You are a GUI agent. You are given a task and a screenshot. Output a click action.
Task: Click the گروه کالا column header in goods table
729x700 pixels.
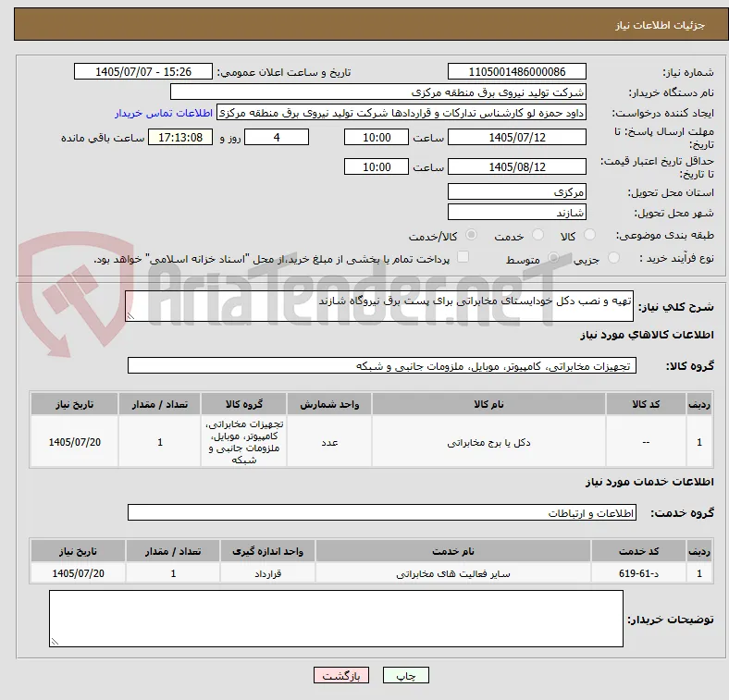244,404
